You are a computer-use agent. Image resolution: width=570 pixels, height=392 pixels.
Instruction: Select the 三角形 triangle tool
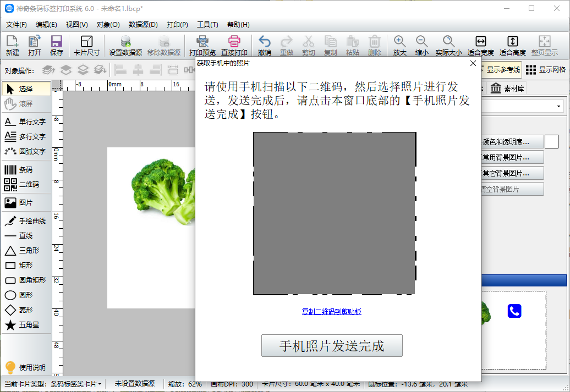click(26, 251)
